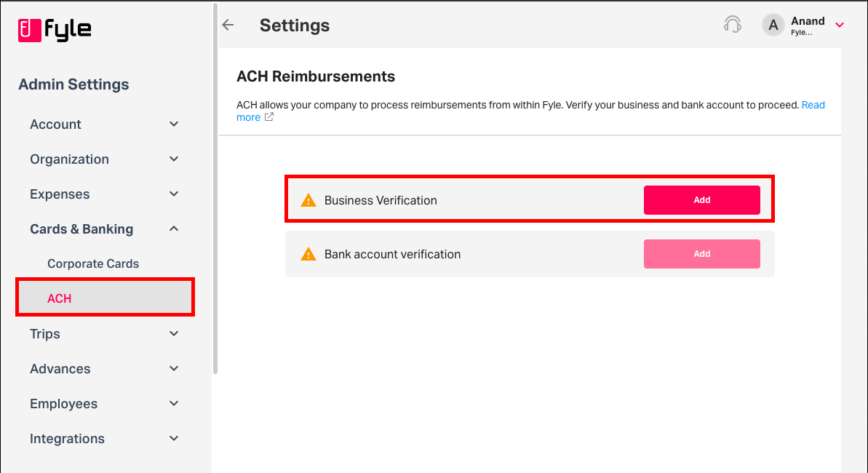Open Corporate Cards submenu item
This screenshot has width=868, height=473.
(x=93, y=264)
